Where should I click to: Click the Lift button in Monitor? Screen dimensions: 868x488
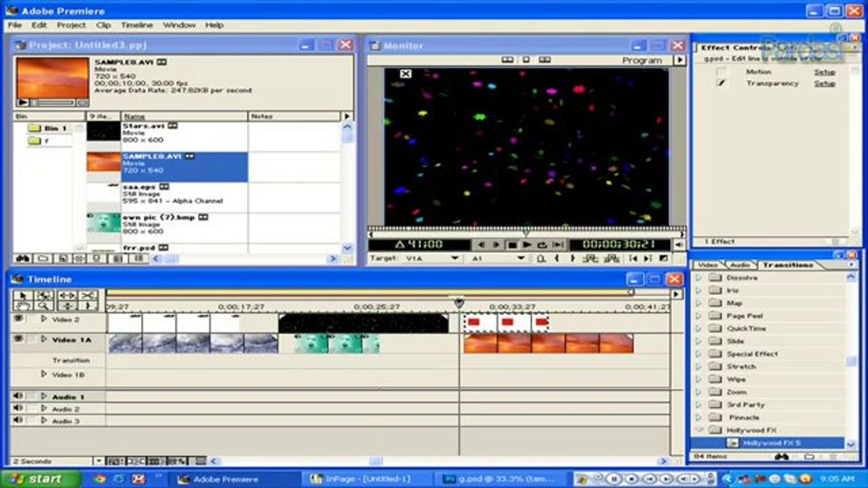pyautogui.click(x=590, y=258)
